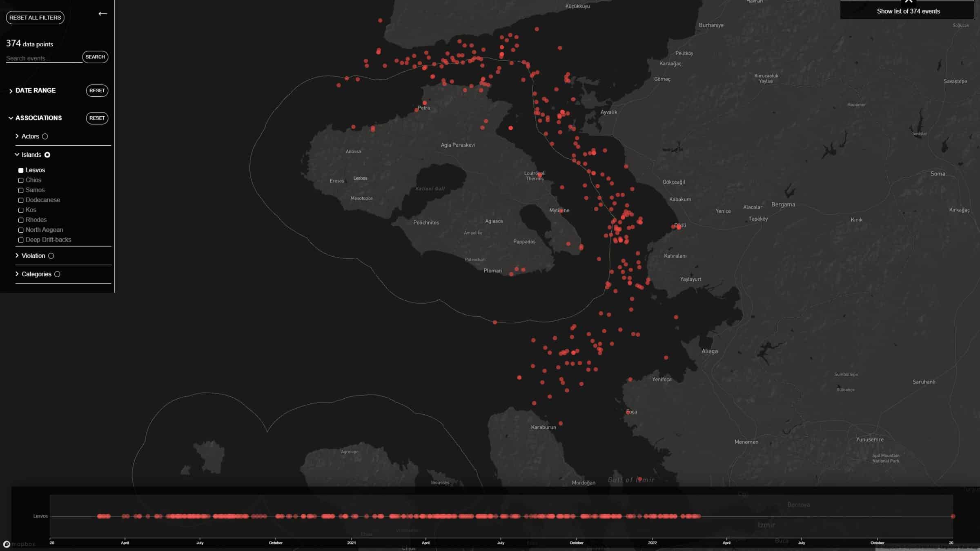Select the Violation radio button

[51, 256]
